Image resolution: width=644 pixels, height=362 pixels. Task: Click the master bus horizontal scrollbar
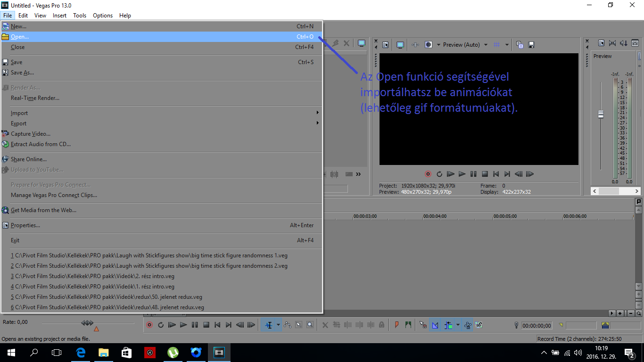tap(616, 191)
